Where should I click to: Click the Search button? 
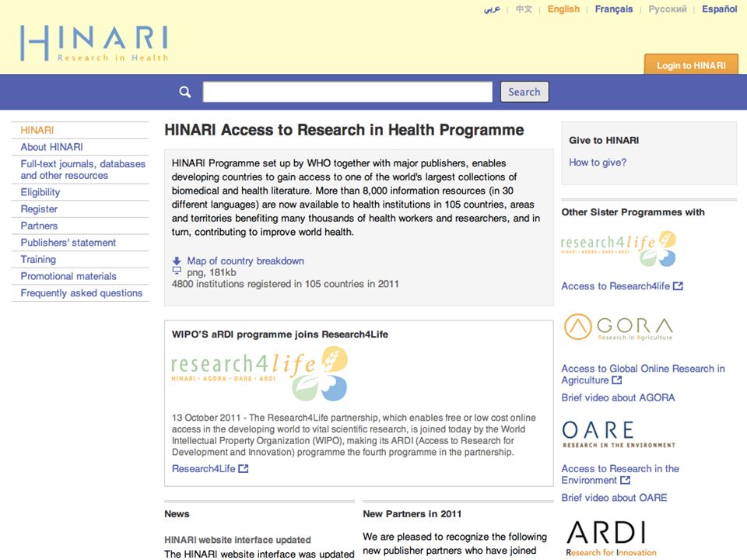click(524, 92)
